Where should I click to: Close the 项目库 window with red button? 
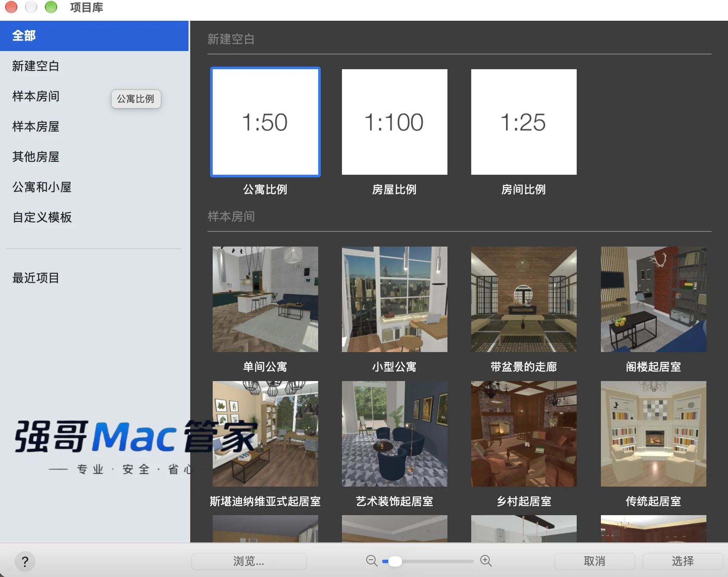pyautogui.click(x=11, y=7)
